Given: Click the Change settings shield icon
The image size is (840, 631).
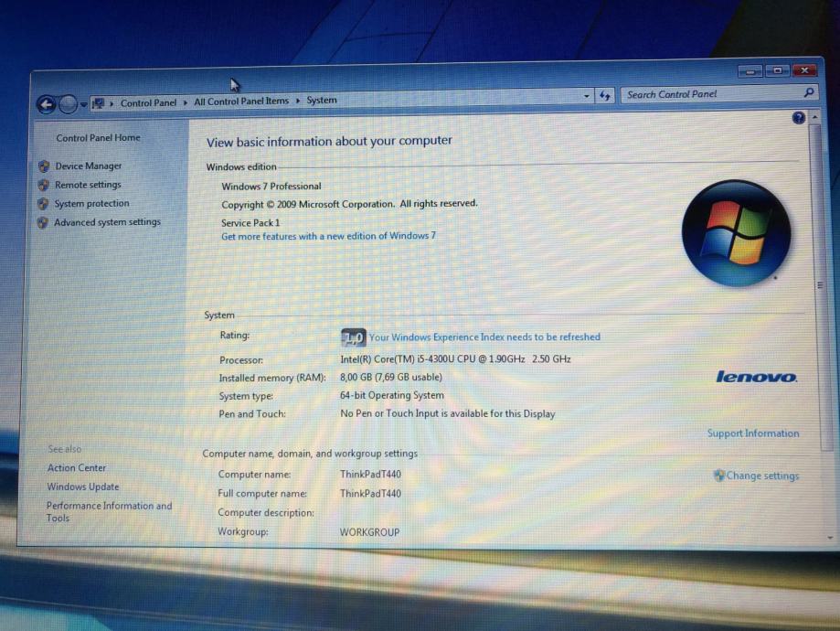Looking at the screenshot, I should point(719,476).
